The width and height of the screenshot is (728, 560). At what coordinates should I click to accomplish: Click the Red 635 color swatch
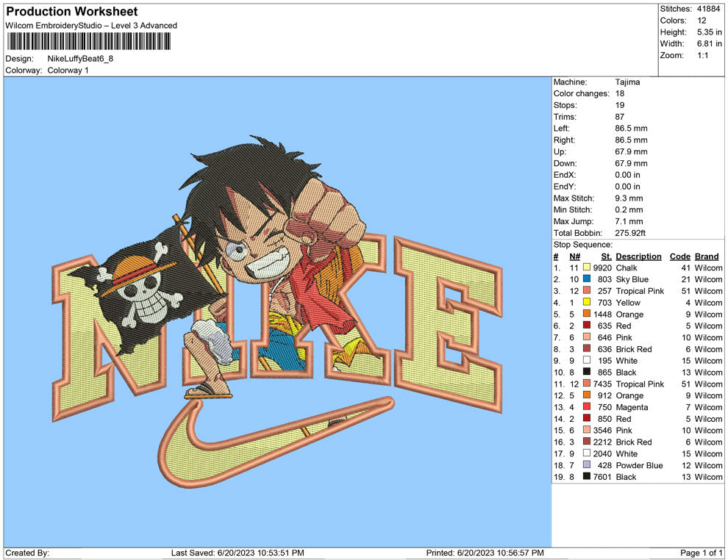click(587, 326)
